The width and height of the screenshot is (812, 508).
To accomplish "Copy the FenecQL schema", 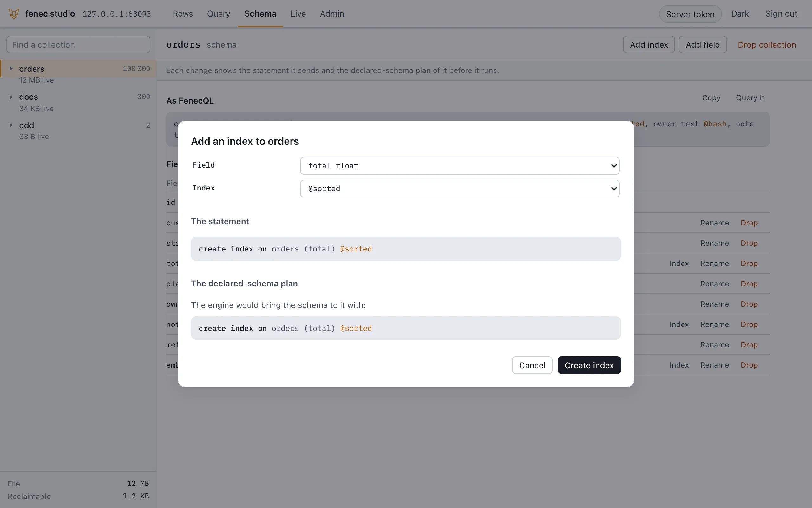I will 711,98.
